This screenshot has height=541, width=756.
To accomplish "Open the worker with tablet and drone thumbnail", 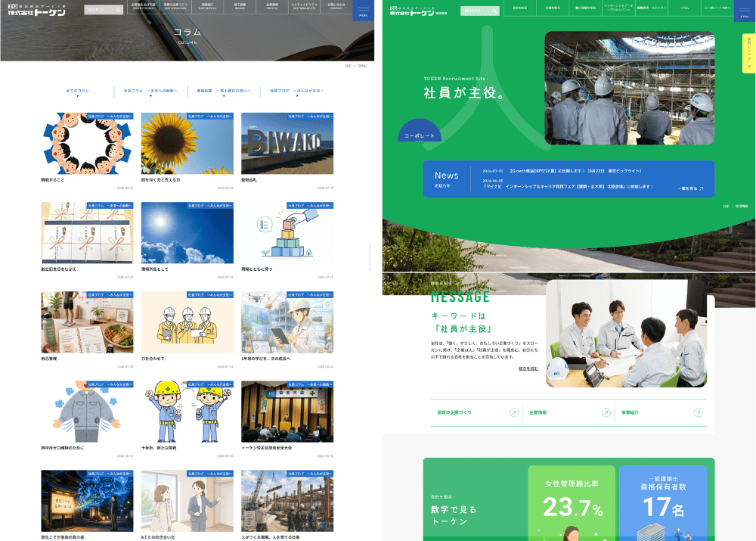I will [287, 322].
